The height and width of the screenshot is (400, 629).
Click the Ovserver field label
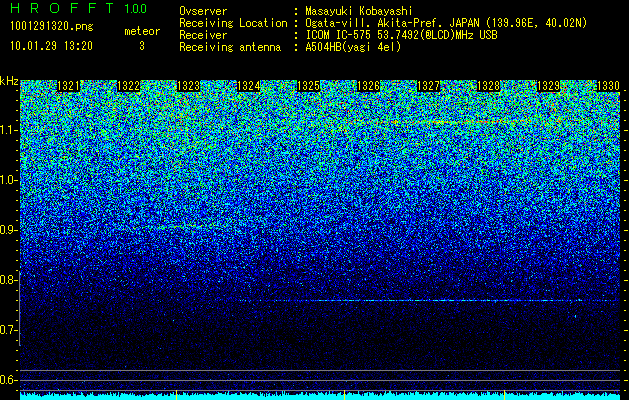tap(203, 11)
